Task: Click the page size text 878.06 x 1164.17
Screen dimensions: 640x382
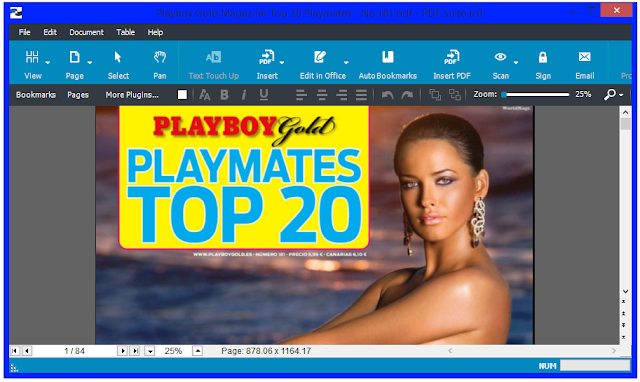Action: pyautogui.click(x=278, y=351)
